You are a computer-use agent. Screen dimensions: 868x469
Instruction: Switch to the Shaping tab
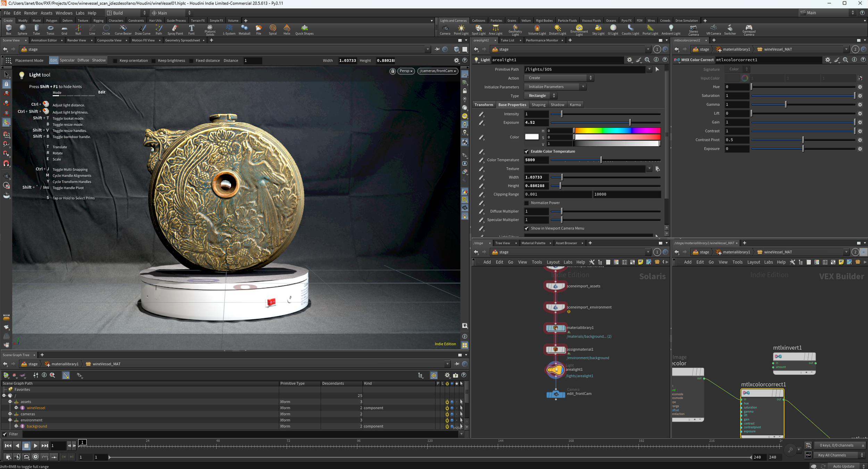[538, 105]
